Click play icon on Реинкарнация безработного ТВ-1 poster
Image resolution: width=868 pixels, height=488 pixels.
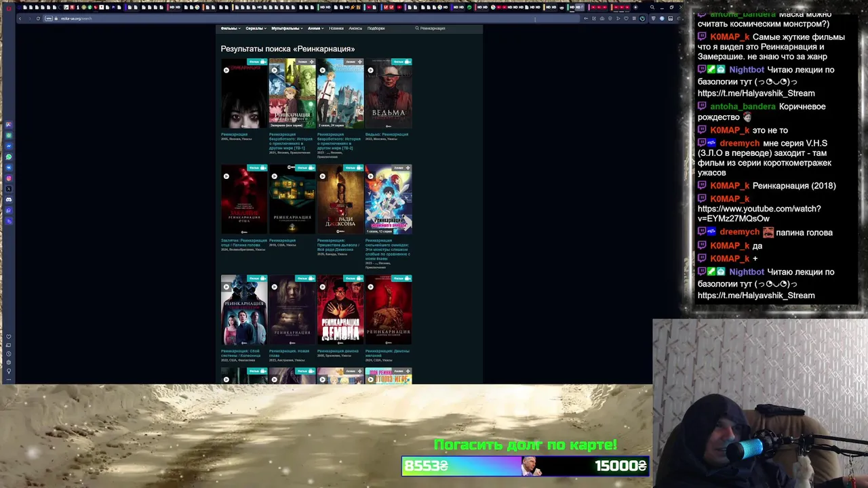tap(275, 70)
